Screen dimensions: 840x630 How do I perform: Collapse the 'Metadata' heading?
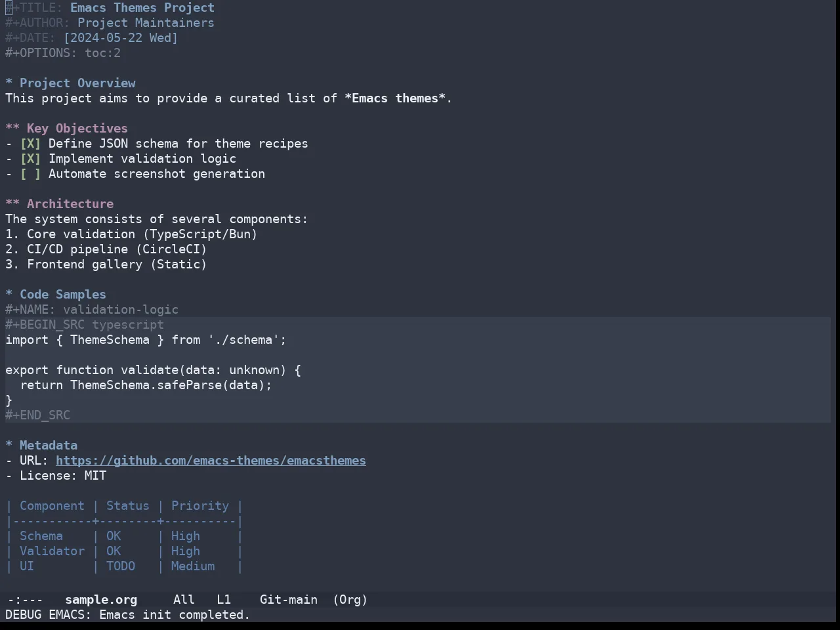point(9,446)
